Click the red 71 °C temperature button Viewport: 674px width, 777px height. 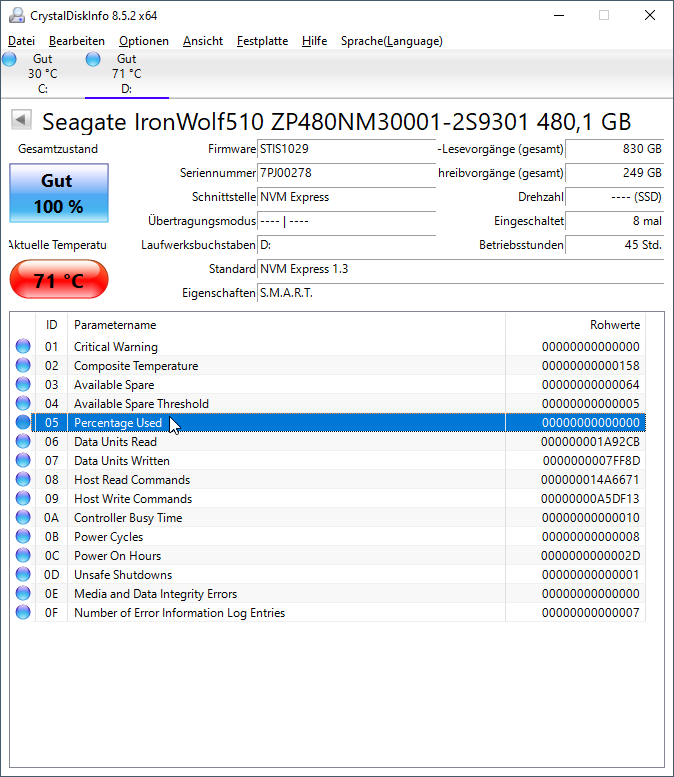[59, 280]
